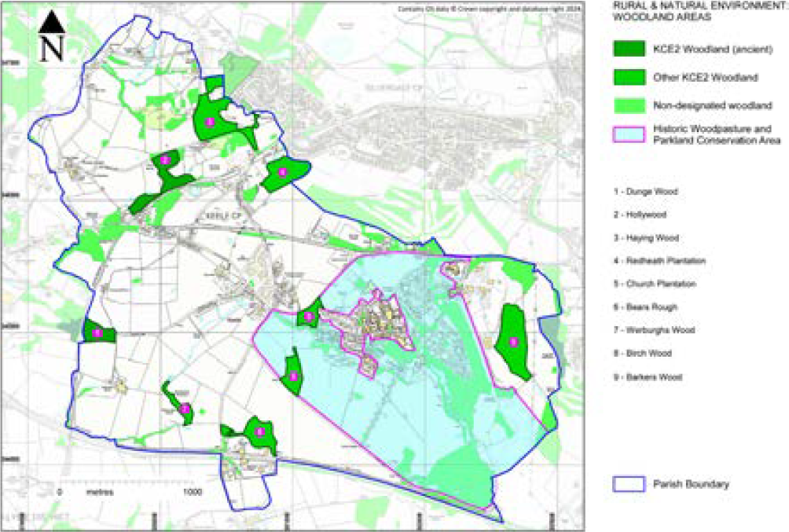Click '4 - Redheath Plantation' in the list
The image size is (789, 532).
659,261
